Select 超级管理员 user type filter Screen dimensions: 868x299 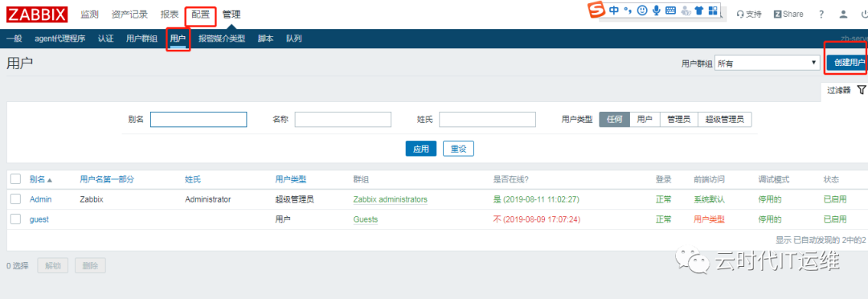tap(725, 120)
